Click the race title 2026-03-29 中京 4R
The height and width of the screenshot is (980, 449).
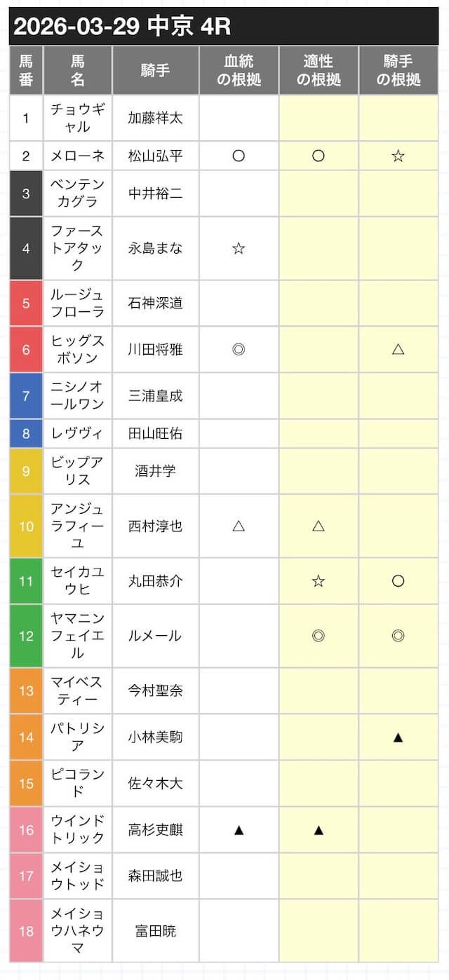pos(123,27)
